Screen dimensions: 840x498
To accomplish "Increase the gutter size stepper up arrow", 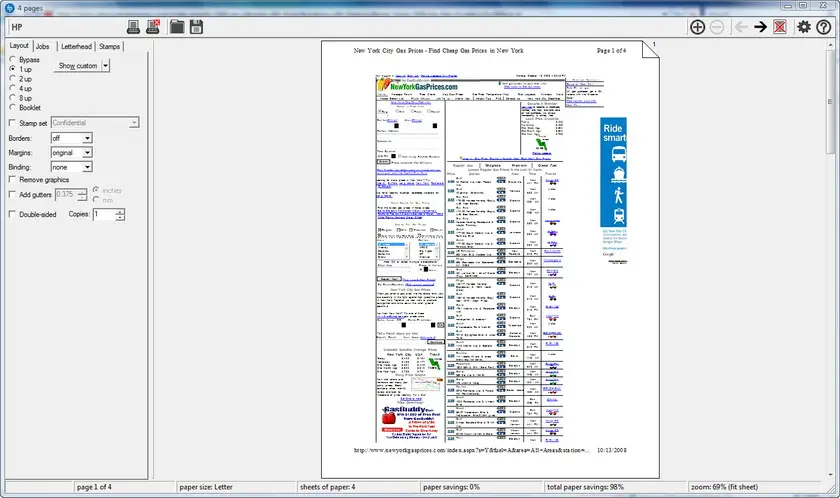I will [81, 192].
